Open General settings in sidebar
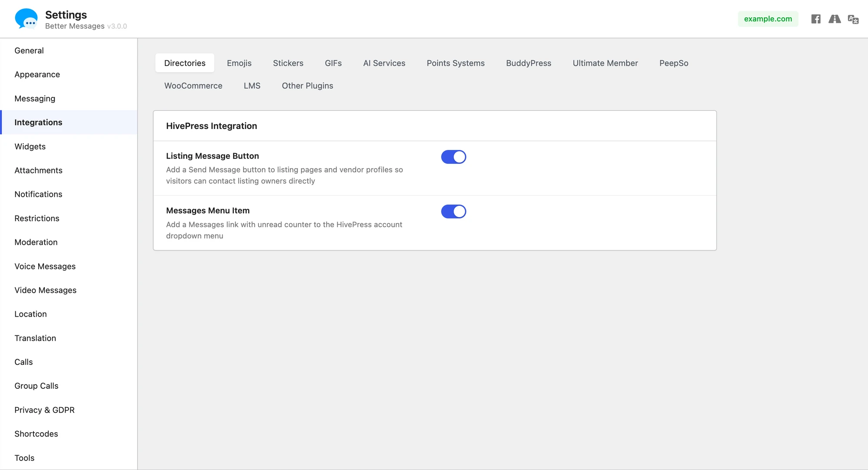868x470 pixels. pos(69,50)
